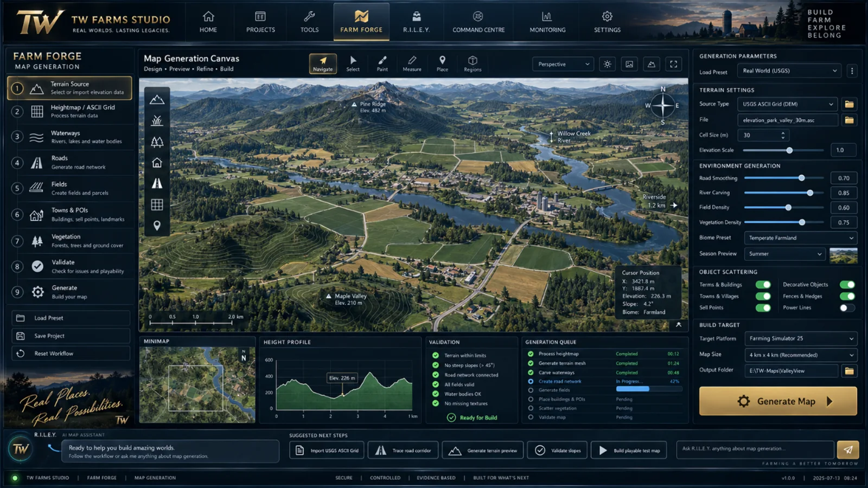Activate the Paint brush tool

[x=382, y=63]
